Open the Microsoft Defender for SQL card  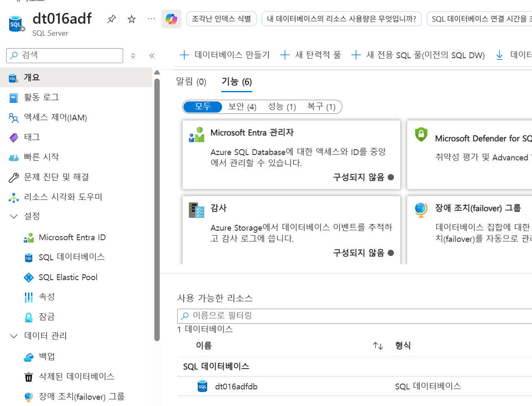470,155
